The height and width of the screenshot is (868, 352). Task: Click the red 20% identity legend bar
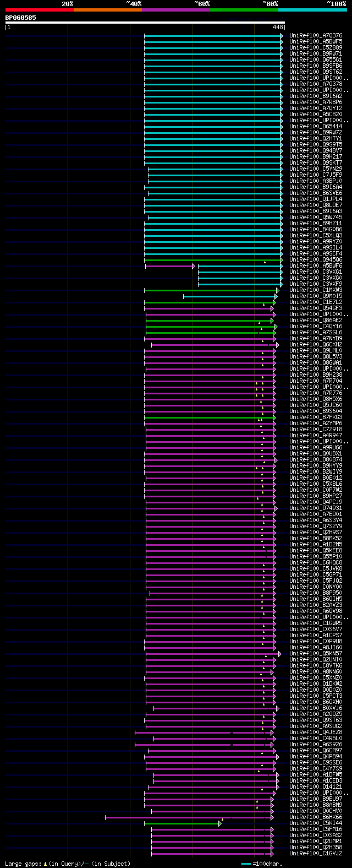(39, 10)
